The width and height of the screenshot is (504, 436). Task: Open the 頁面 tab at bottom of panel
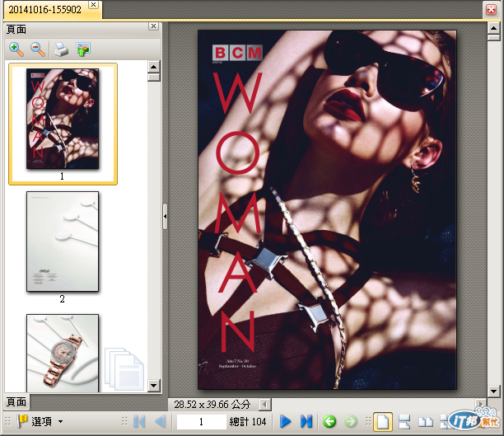coord(16,401)
